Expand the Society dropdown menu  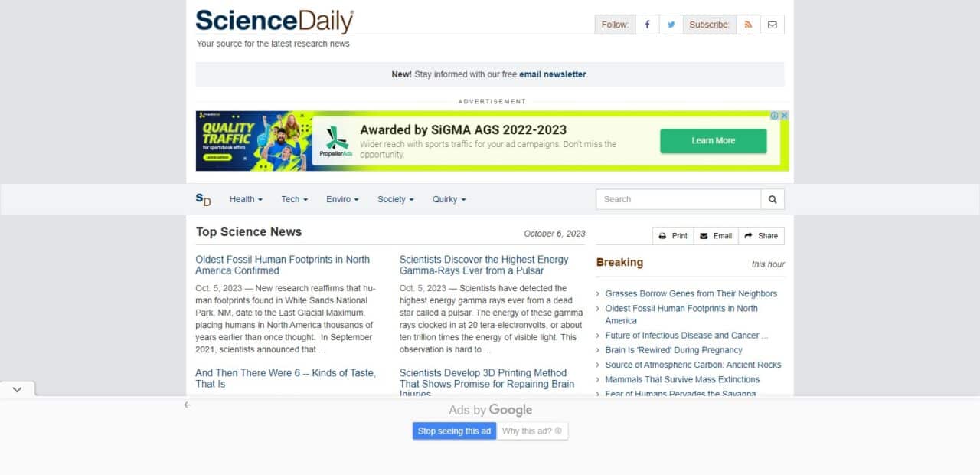(x=395, y=199)
